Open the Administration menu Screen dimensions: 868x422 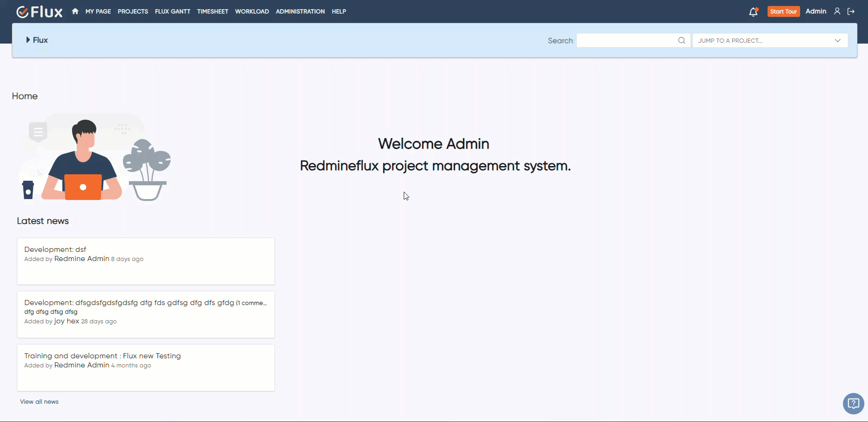[300, 11]
